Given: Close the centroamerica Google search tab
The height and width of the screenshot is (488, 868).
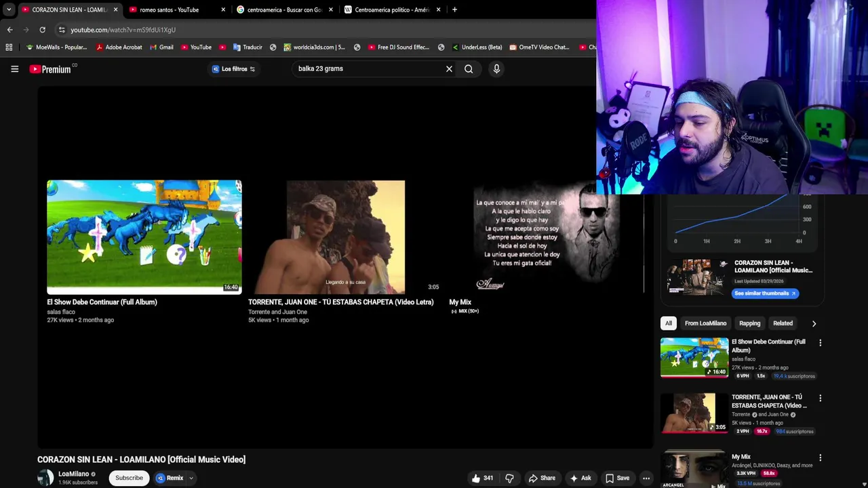Looking at the screenshot, I should (331, 9).
